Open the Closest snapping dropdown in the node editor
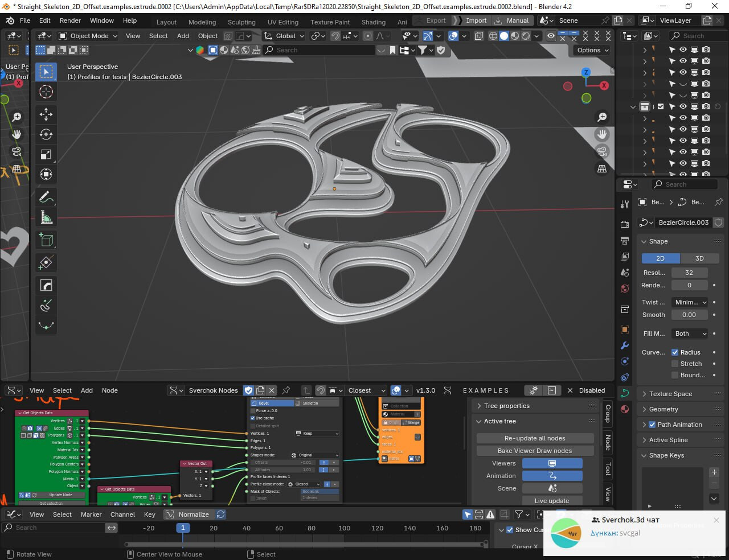 (x=366, y=390)
